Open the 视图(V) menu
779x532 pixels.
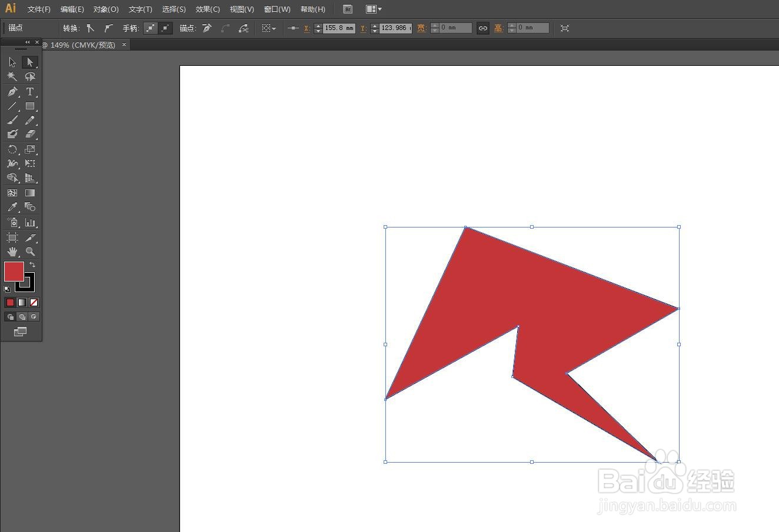pyautogui.click(x=242, y=9)
